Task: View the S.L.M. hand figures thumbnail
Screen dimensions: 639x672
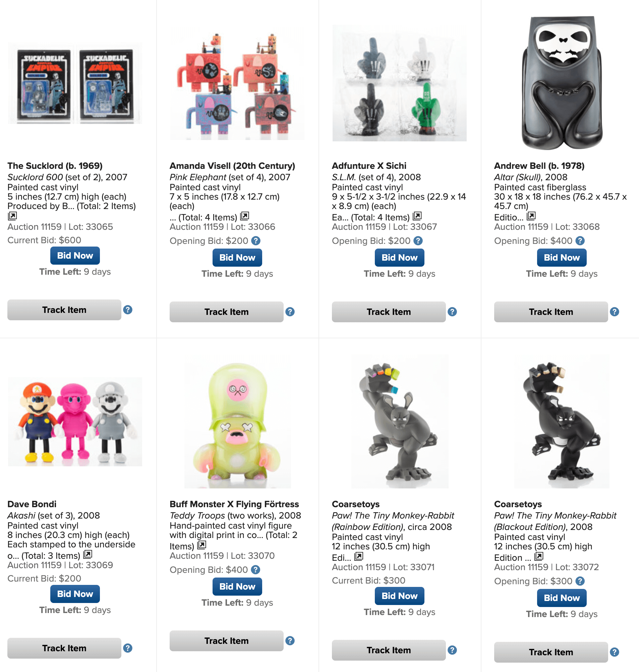Action: click(x=400, y=83)
